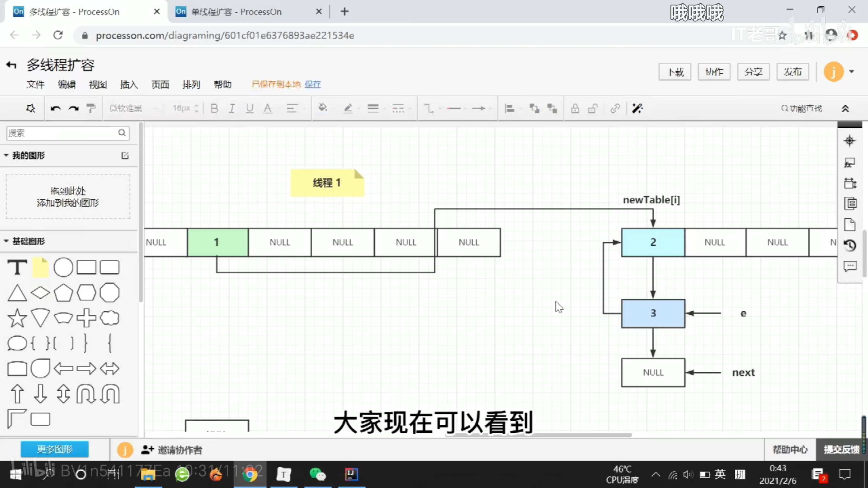The width and height of the screenshot is (868, 488).
Task: Switch to the 单线程扩容 browser tab
Action: click(236, 12)
